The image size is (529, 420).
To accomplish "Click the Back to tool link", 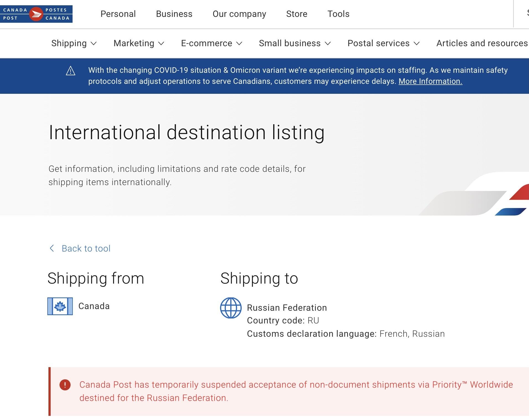I will point(86,248).
